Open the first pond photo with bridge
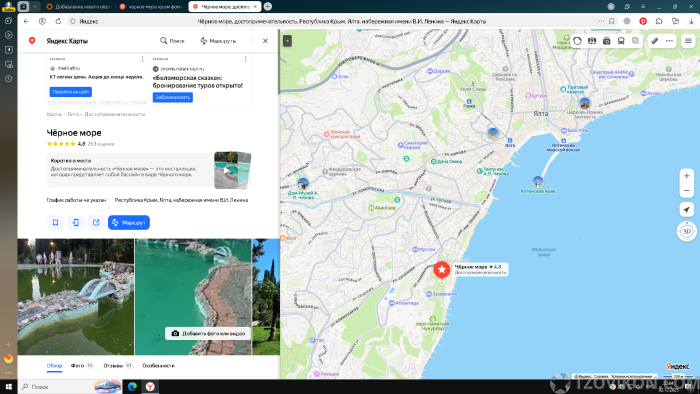Image resolution: width=700 pixels, height=394 pixels. (x=76, y=297)
